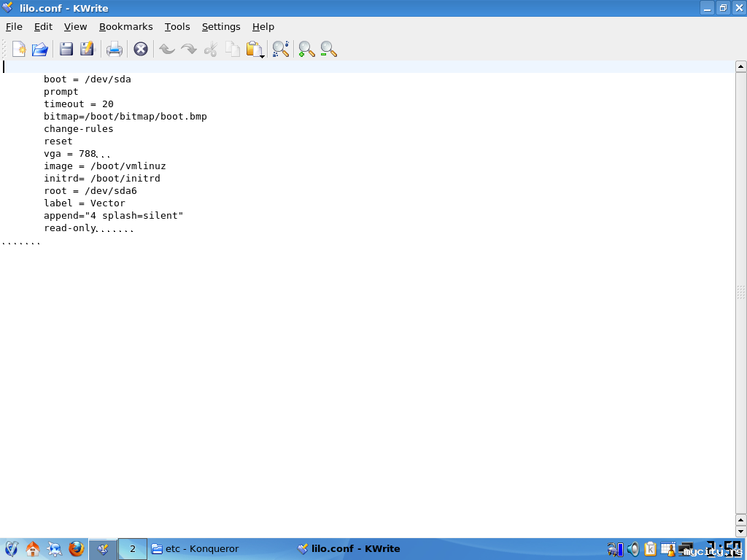This screenshot has height=560, width=747.
Task: Redo with the Redo arrow icon
Action: point(189,49)
